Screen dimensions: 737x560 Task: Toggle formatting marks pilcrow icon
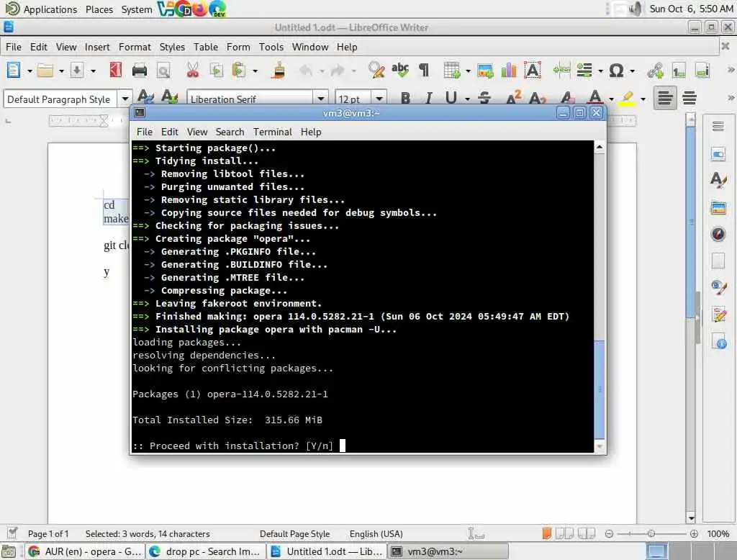click(424, 71)
